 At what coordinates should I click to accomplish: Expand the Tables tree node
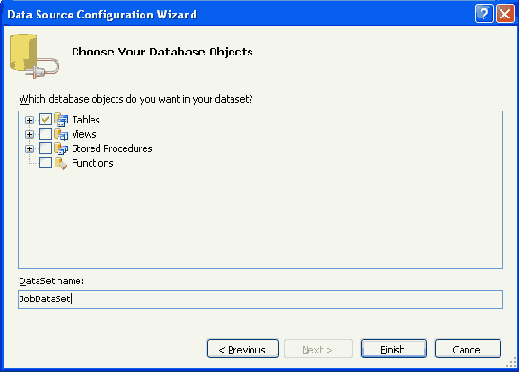(29, 120)
